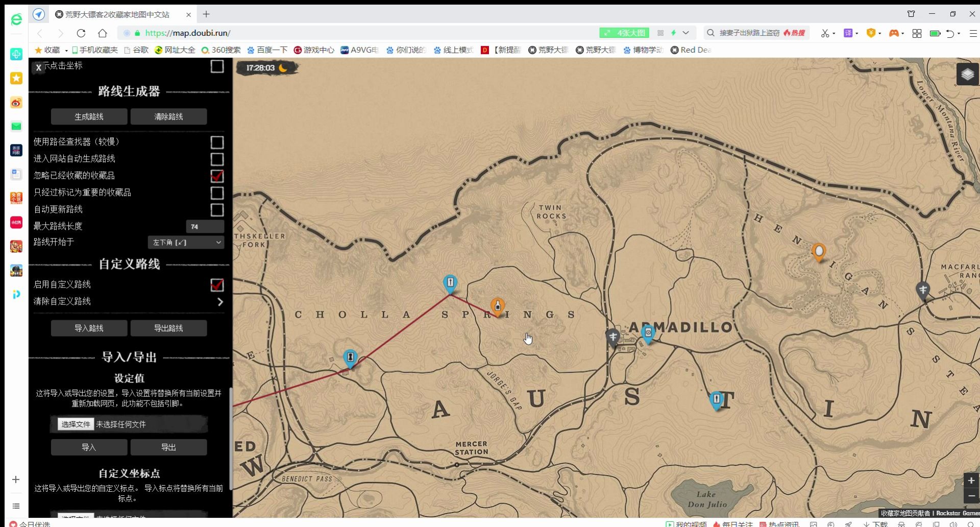
Task: Open 路线开始于 dropdown 左下角
Action: (x=186, y=242)
